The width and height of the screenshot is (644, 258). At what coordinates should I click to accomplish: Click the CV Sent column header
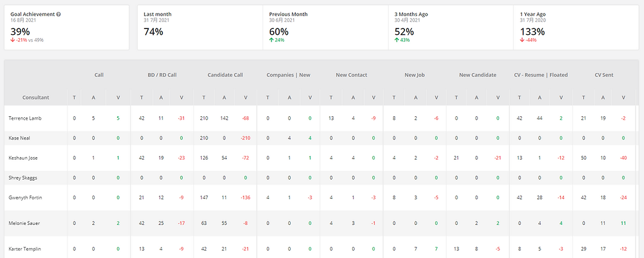point(604,75)
